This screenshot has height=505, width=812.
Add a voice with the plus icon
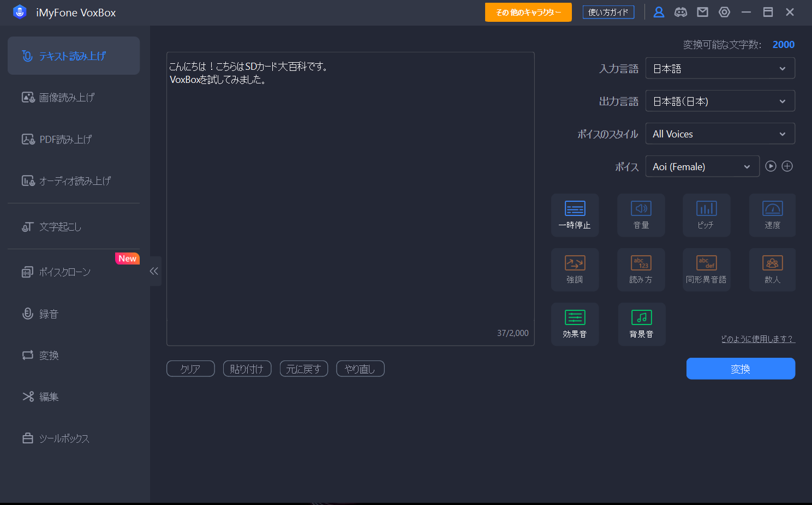(x=787, y=166)
